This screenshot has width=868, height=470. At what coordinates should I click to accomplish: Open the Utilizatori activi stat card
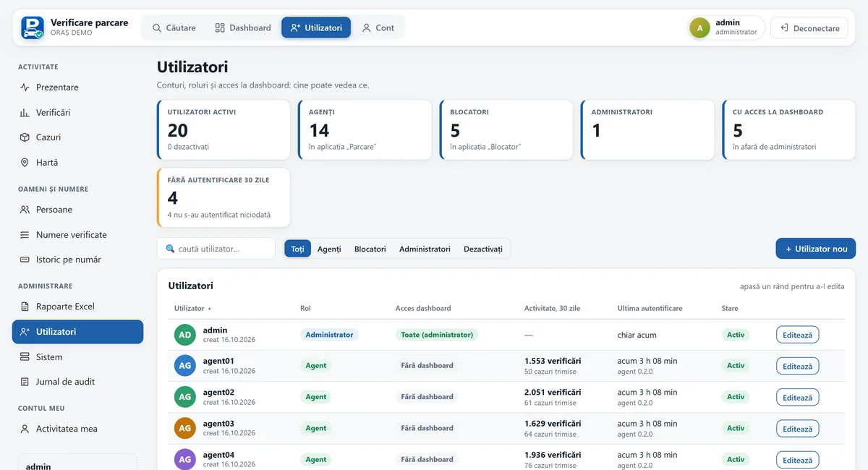[224, 130]
